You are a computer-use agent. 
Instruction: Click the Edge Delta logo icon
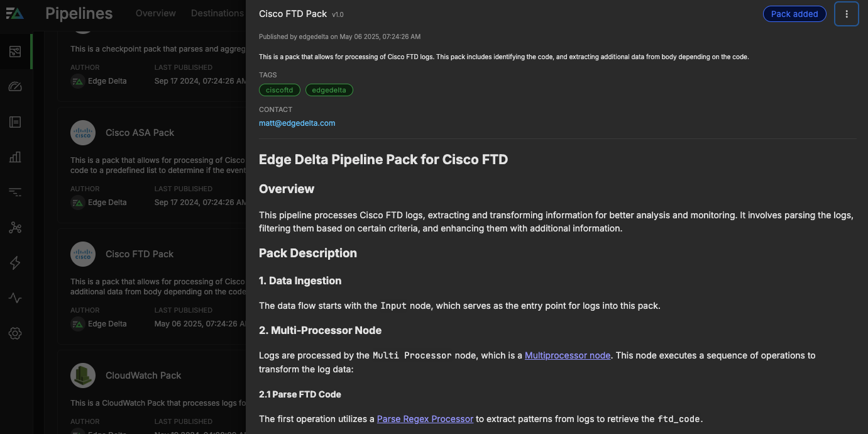(15, 13)
